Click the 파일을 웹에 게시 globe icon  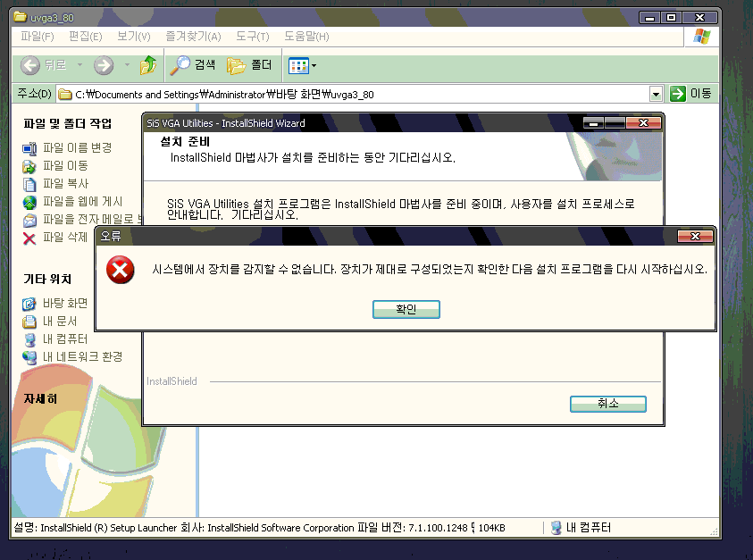[29, 202]
